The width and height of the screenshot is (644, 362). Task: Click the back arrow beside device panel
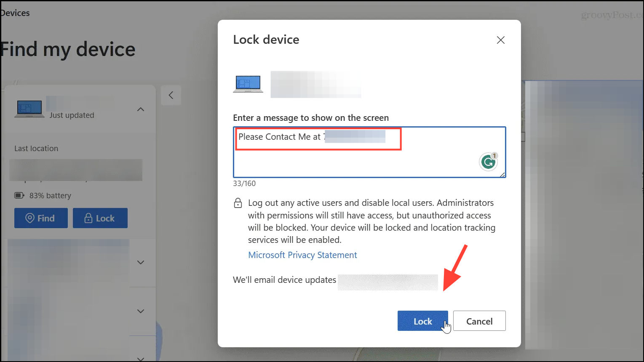pos(171,95)
